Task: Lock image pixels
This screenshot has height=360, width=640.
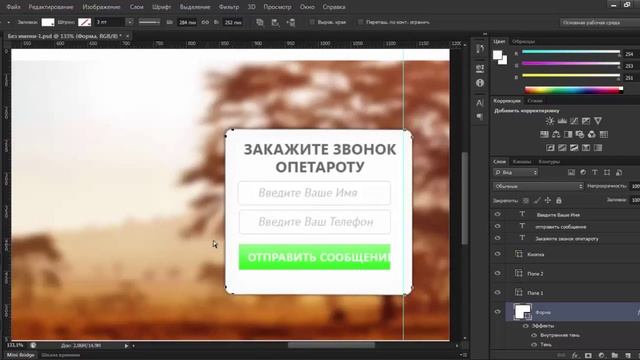Action: (x=537, y=200)
